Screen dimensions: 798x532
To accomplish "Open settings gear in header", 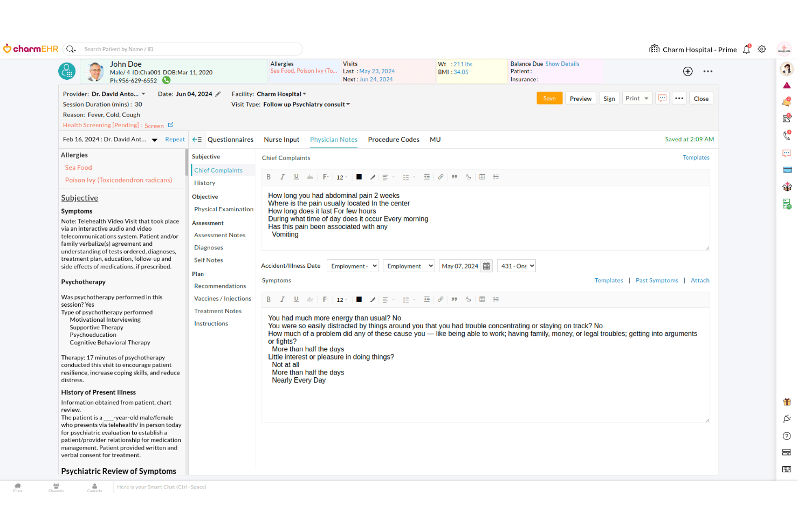I will [762, 49].
